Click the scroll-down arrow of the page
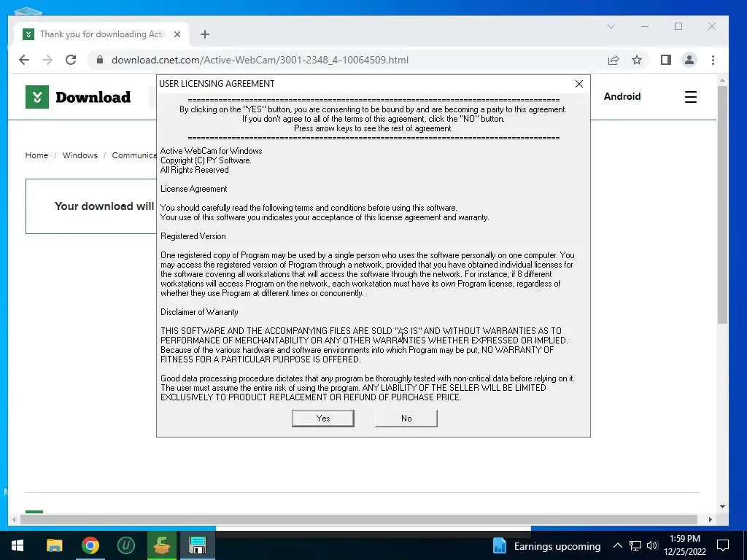The height and width of the screenshot is (560, 747). tap(722, 507)
